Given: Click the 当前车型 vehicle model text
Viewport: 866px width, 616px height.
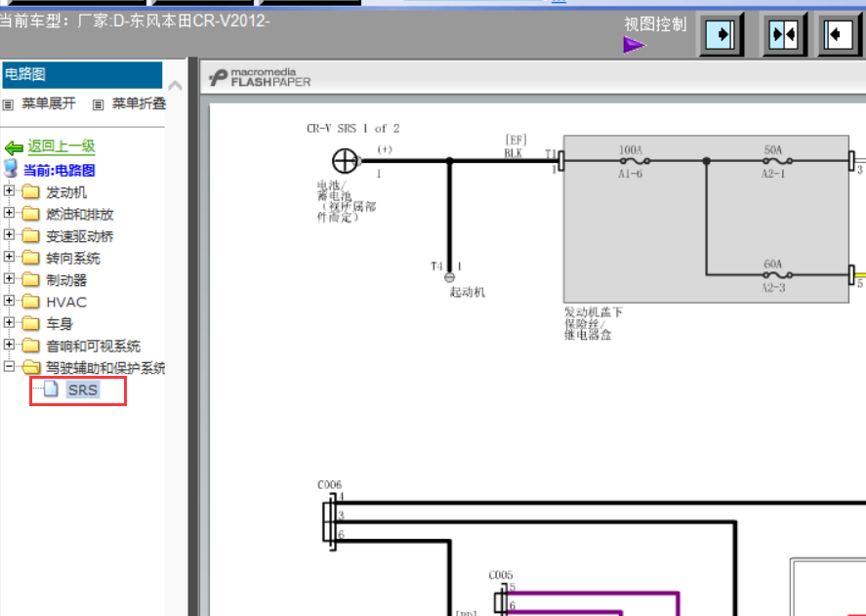Looking at the screenshot, I should [x=134, y=21].
